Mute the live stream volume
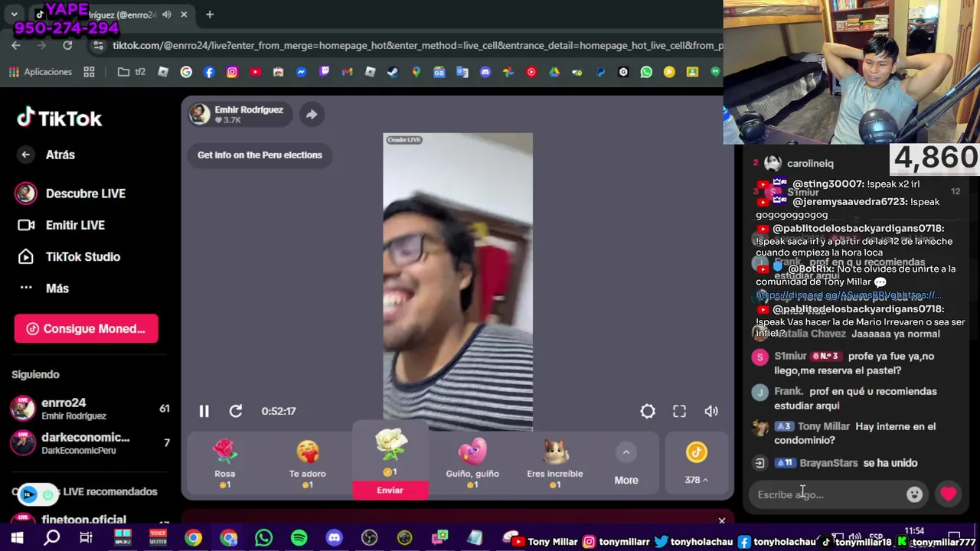The height and width of the screenshot is (551, 980). pos(711,411)
